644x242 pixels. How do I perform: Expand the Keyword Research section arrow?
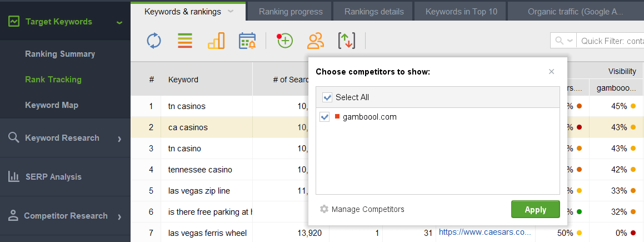click(x=119, y=139)
